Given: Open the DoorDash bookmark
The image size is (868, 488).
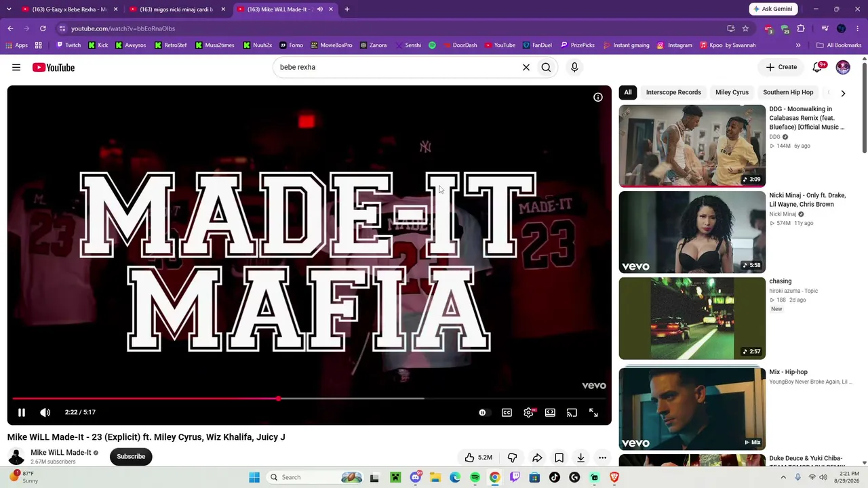Looking at the screenshot, I should click(x=459, y=45).
